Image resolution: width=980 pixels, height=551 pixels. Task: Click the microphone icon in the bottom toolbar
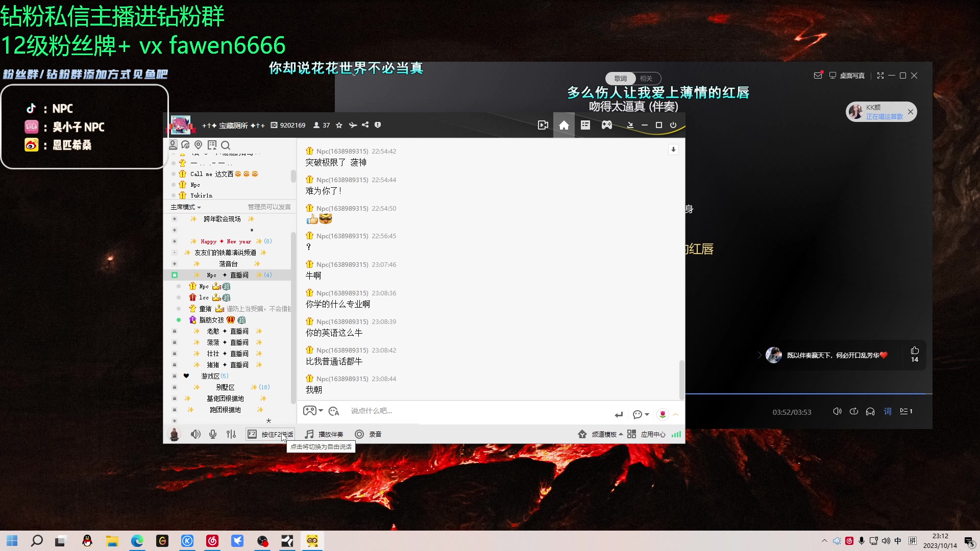[x=213, y=434]
